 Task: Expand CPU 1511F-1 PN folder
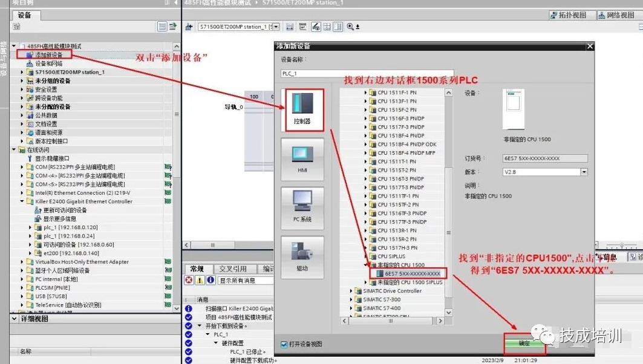pyautogui.click(x=365, y=93)
